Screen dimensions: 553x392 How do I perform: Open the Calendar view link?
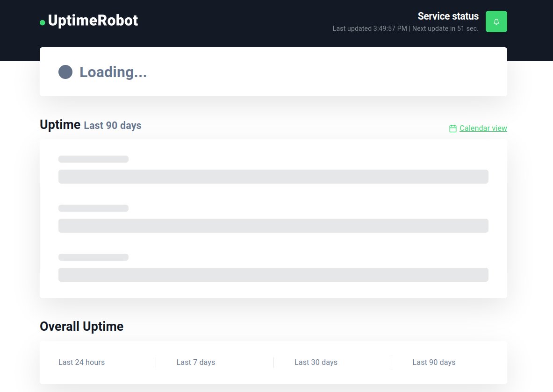[x=483, y=128]
